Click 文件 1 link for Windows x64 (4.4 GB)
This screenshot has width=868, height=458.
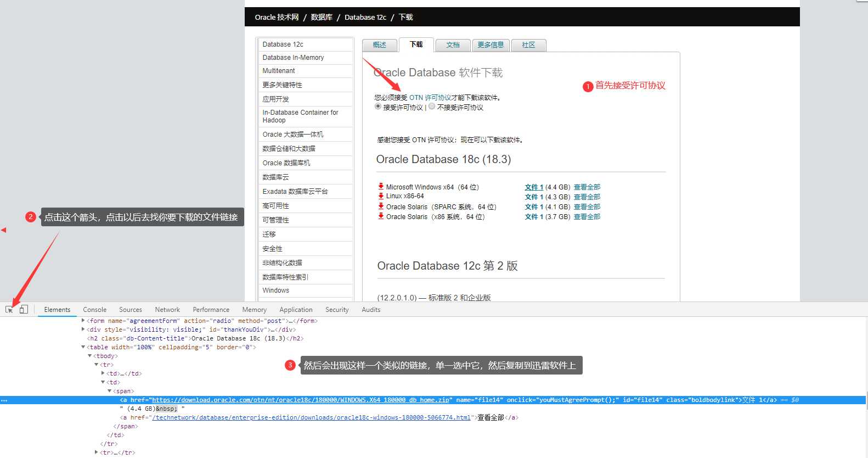pyautogui.click(x=534, y=187)
